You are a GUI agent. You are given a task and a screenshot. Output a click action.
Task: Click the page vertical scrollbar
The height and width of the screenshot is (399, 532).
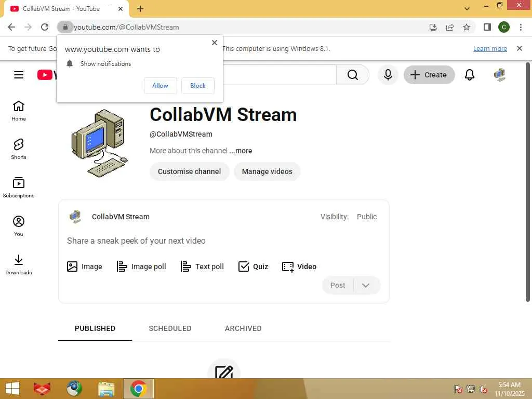pyautogui.click(x=528, y=182)
